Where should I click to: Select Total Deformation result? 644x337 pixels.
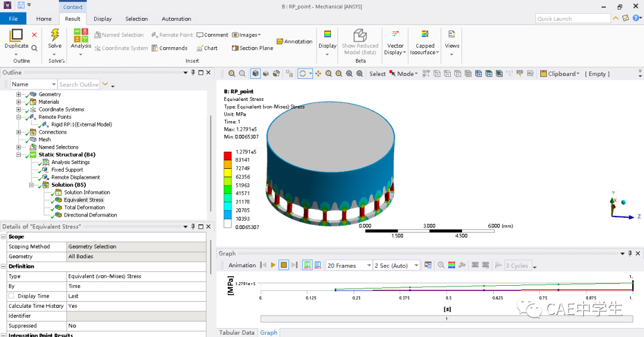(x=85, y=208)
